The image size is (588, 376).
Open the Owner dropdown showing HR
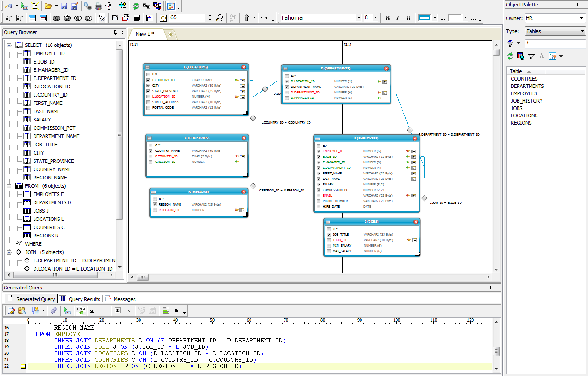[x=555, y=18]
